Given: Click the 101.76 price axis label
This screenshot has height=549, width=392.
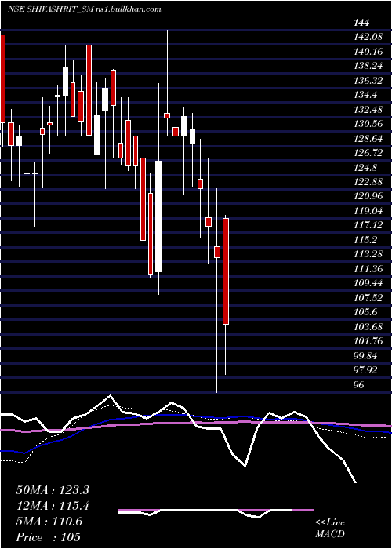Looking at the screenshot, I should 368,340.
